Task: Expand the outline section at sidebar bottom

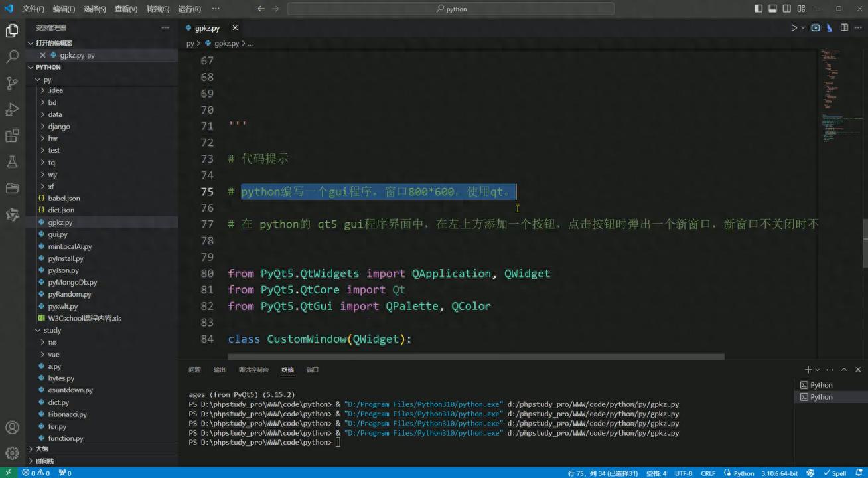Action: point(102,449)
